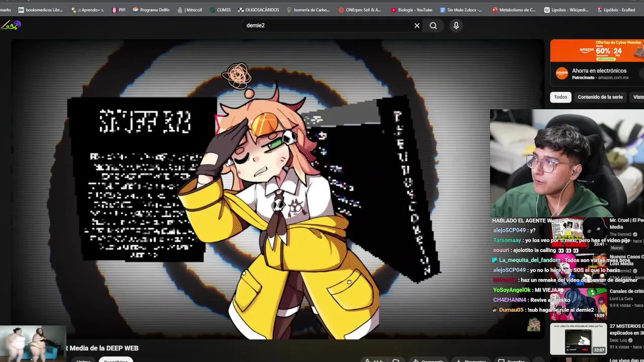
Task: Open the PIFI bookmark
Action: (119, 10)
